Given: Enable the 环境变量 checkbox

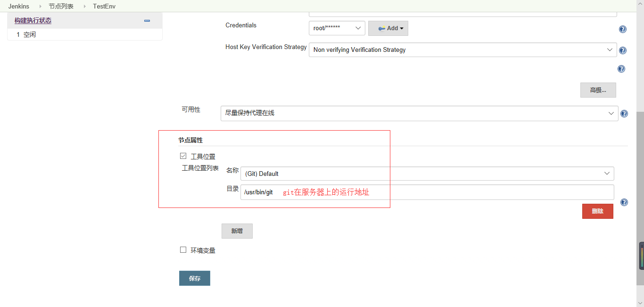Looking at the screenshot, I should point(183,250).
